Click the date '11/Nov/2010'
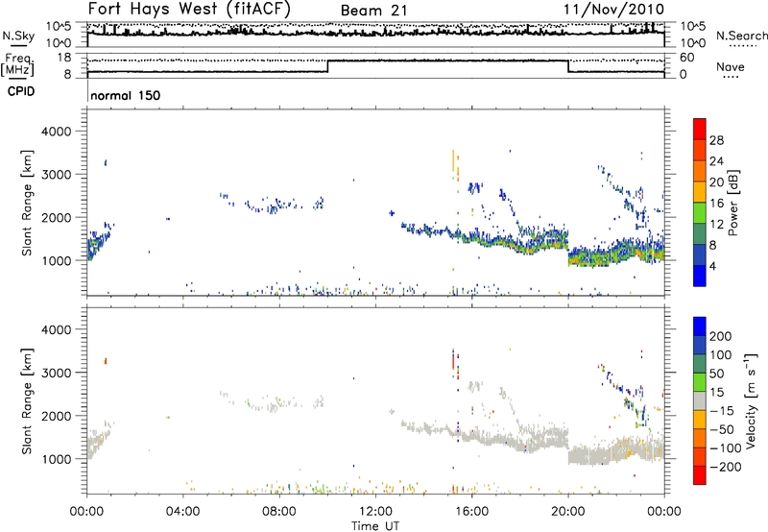 point(613,10)
